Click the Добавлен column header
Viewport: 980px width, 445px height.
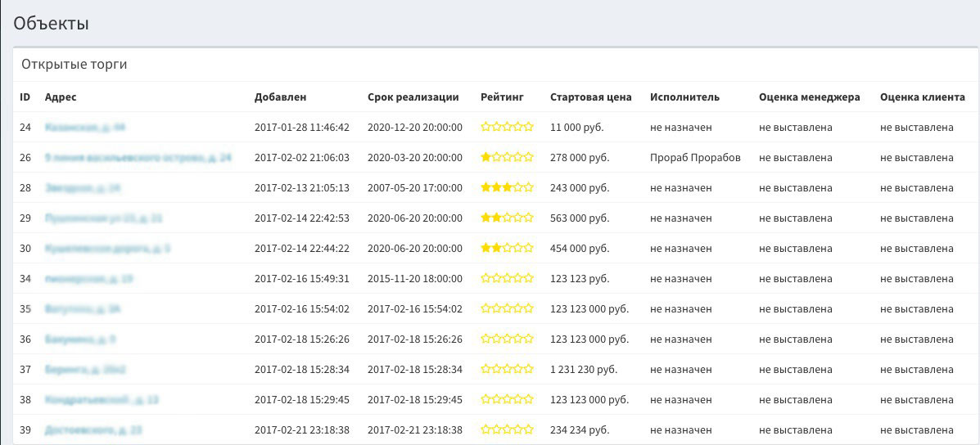click(x=280, y=97)
